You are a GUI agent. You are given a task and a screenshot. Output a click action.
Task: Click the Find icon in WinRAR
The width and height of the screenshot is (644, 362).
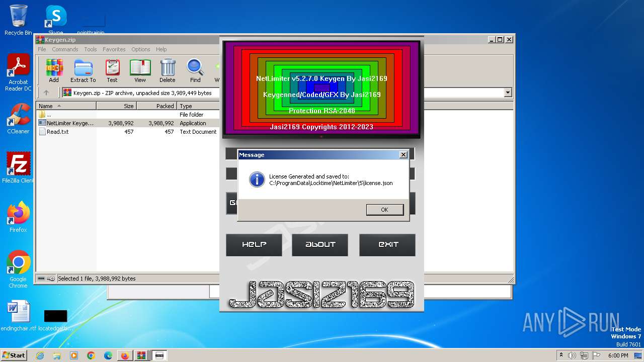195,71
